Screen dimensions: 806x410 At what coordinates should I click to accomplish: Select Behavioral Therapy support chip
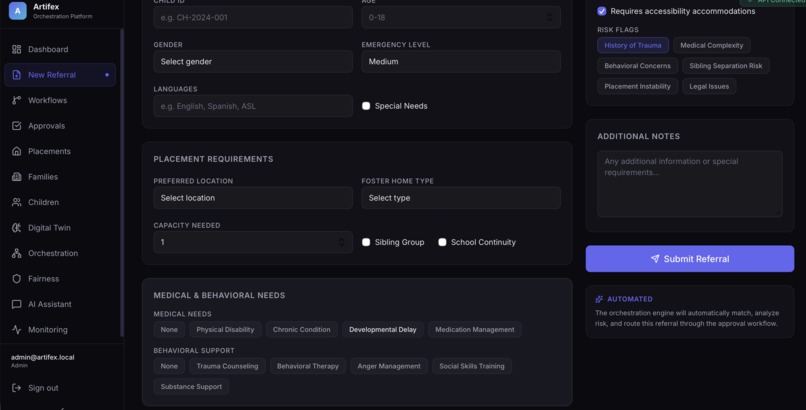(x=308, y=366)
